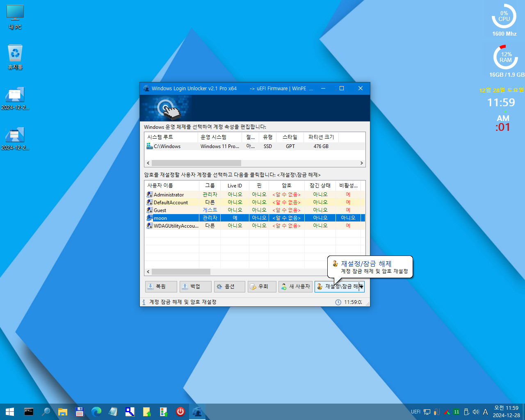Click the input language 'A' indicator
Viewport: 525px width, 420px height.
pyautogui.click(x=485, y=412)
